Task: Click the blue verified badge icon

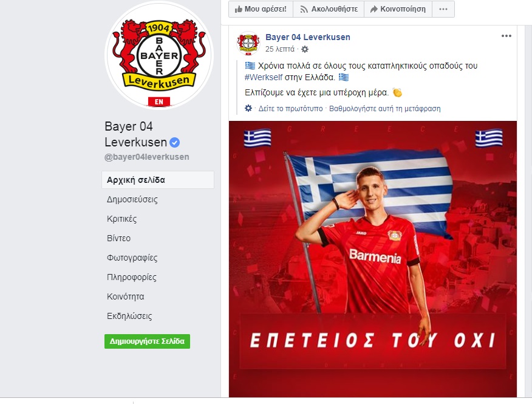Action: 174,143
